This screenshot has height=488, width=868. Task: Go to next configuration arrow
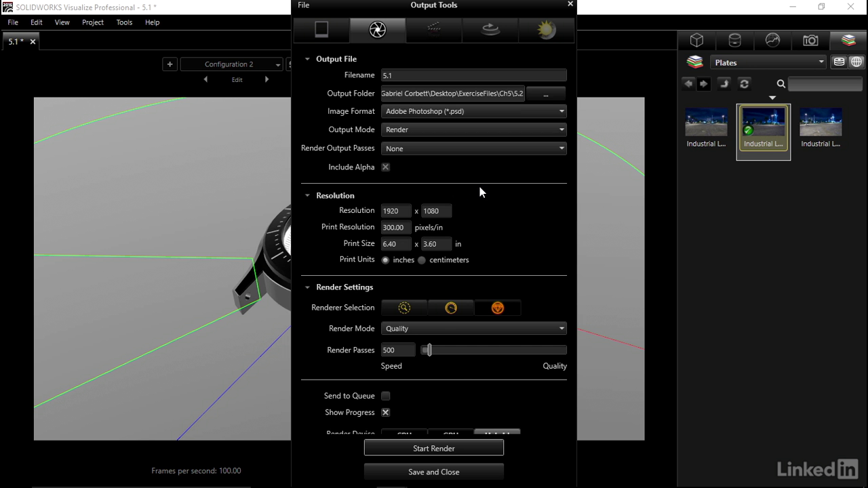[267, 79]
